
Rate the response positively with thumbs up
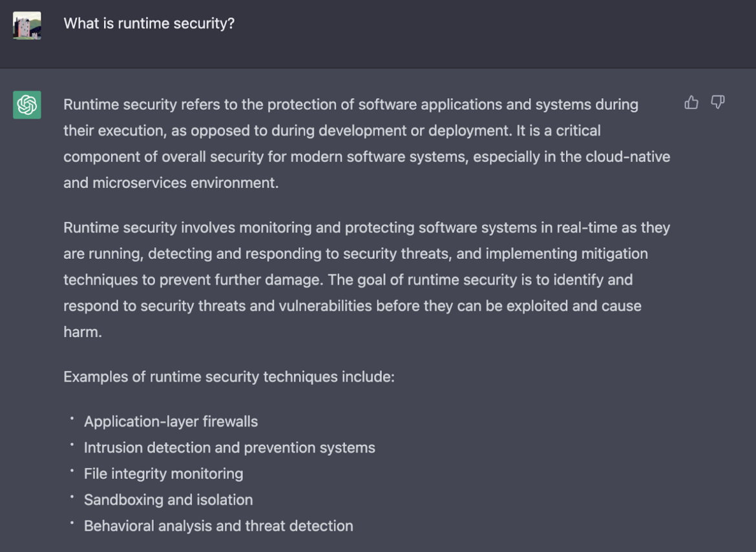tap(691, 103)
